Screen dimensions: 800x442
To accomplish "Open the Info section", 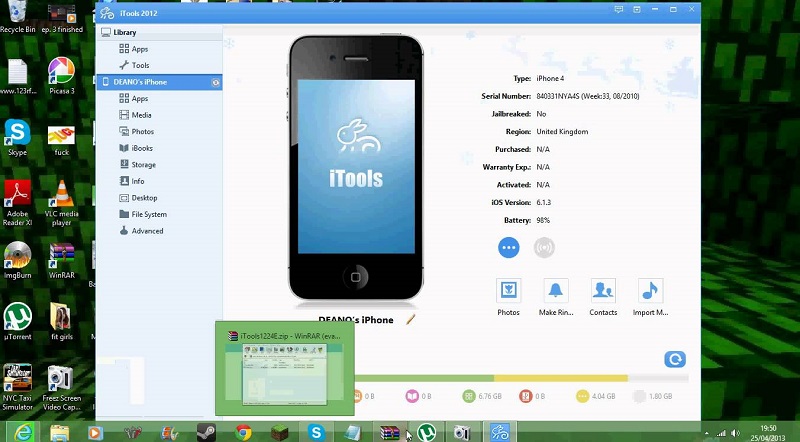I will tap(132, 181).
